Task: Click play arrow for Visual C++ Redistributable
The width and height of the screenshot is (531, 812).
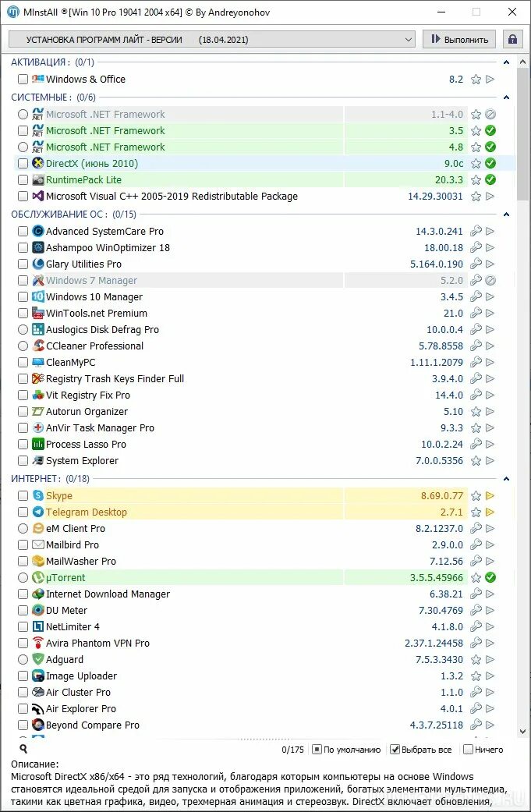Action: tap(490, 197)
